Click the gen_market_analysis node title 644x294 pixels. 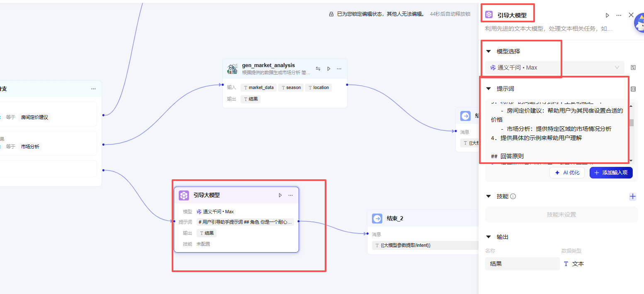(x=268, y=65)
